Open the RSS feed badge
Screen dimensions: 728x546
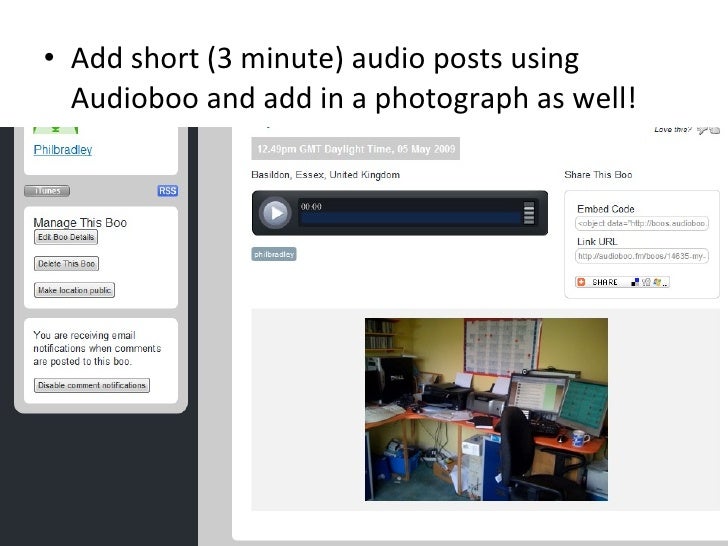click(x=168, y=191)
